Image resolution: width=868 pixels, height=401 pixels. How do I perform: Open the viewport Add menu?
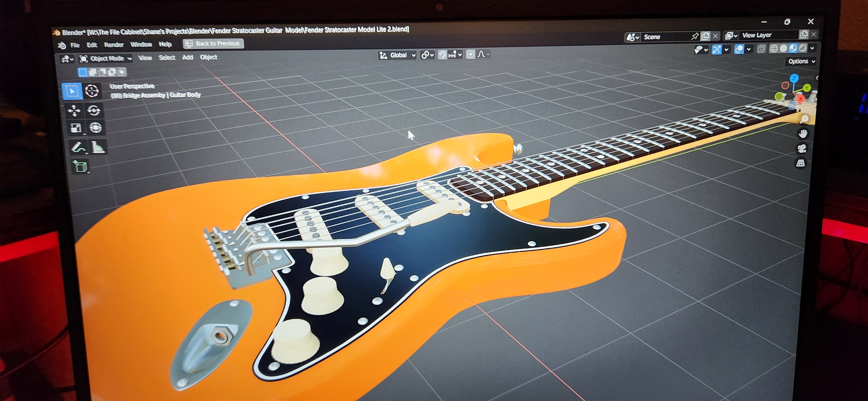click(x=188, y=57)
